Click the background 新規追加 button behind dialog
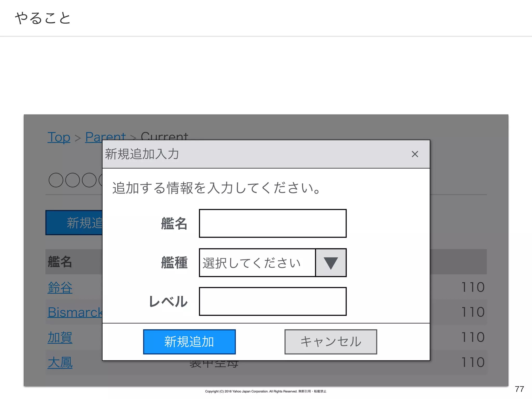The width and height of the screenshot is (532, 399). tap(74, 223)
